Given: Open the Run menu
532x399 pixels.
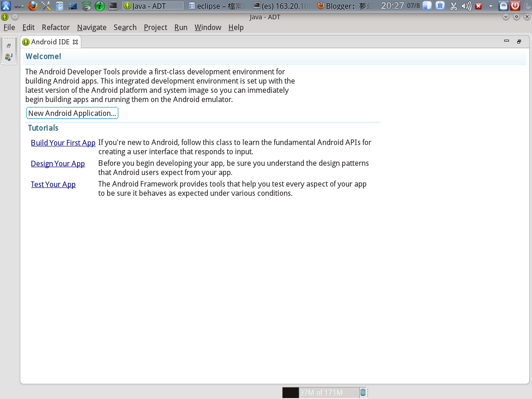Looking at the screenshot, I should 181,28.
